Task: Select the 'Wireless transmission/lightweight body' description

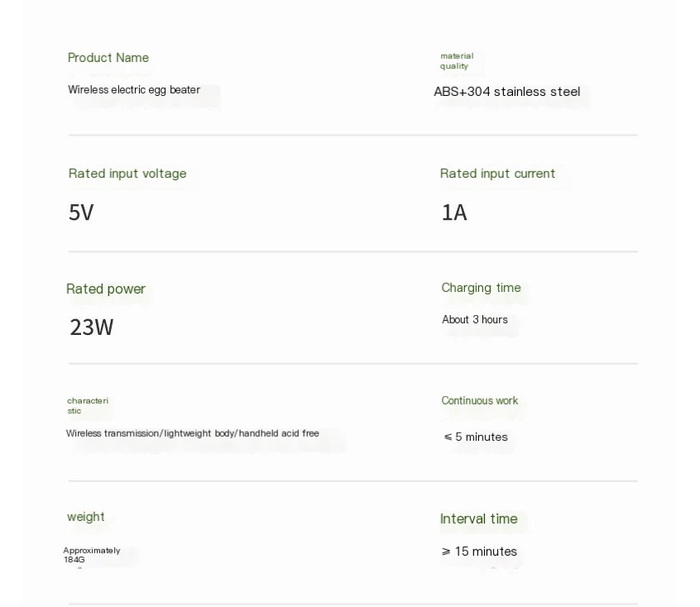Action: 193,433
